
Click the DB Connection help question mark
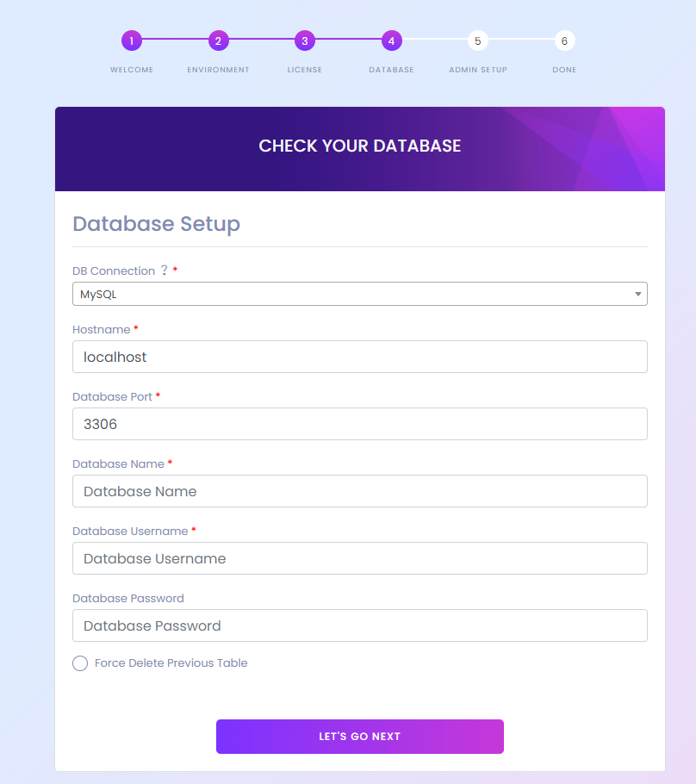pyautogui.click(x=164, y=271)
